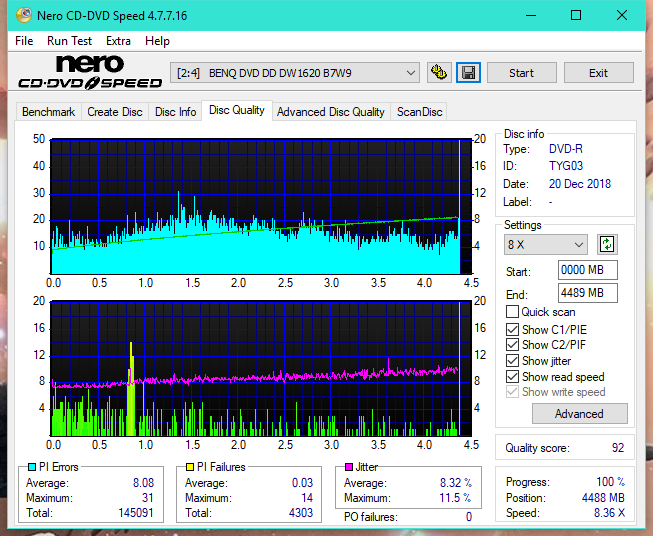This screenshot has height=536, width=653.
Task: Click the Speed value 8.36 X
Action: [609, 513]
